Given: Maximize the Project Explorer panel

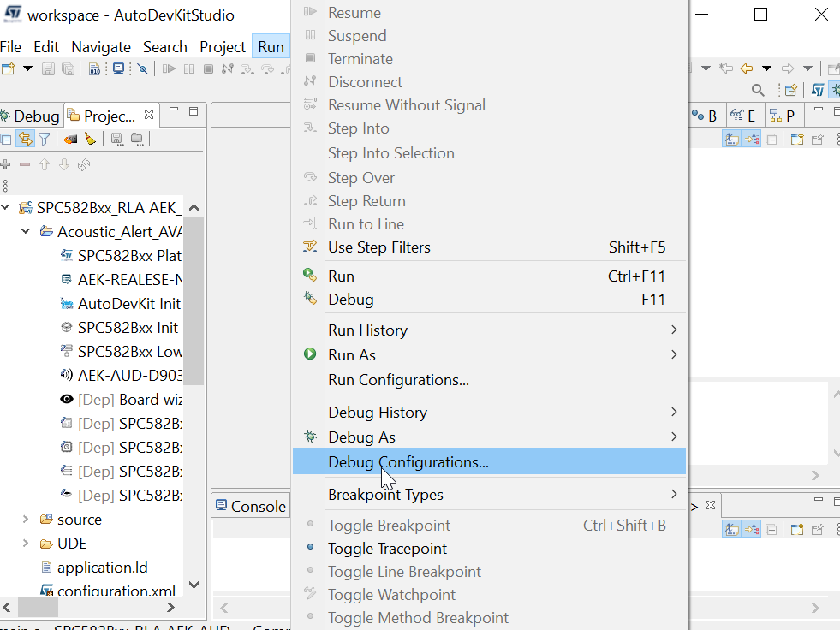Looking at the screenshot, I should point(194,111).
